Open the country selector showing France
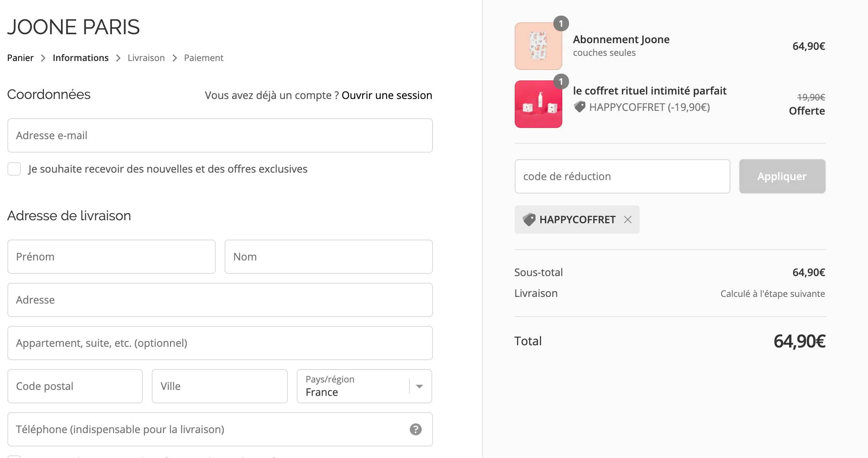 [364, 386]
